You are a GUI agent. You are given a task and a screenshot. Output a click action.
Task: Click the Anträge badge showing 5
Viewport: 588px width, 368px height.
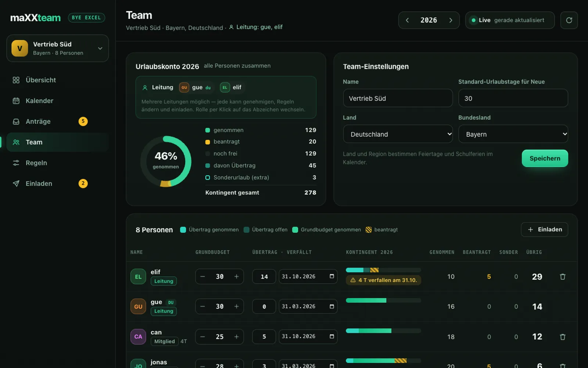pyautogui.click(x=83, y=121)
